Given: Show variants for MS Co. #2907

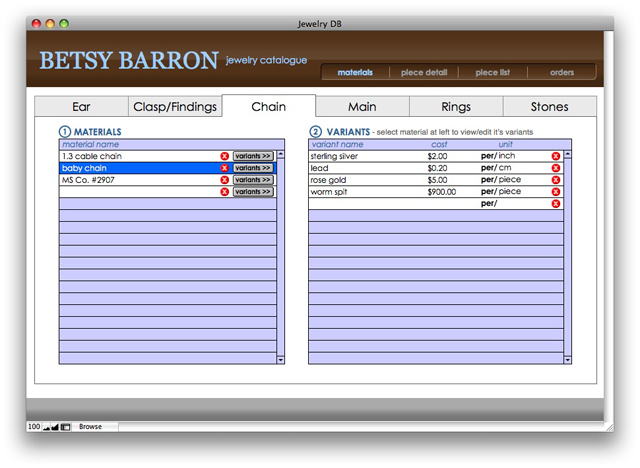Looking at the screenshot, I should point(253,180).
